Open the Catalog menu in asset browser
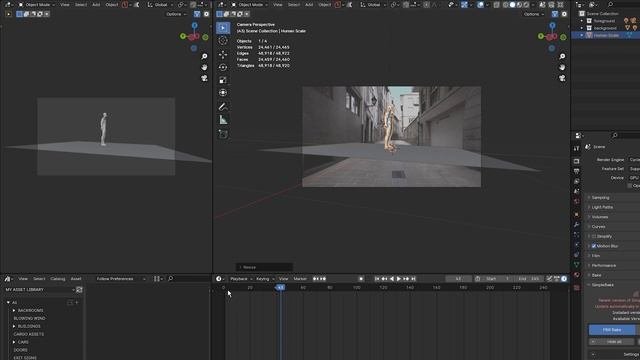The height and width of the screenshot is (360, 640). (x=58, y=279)
